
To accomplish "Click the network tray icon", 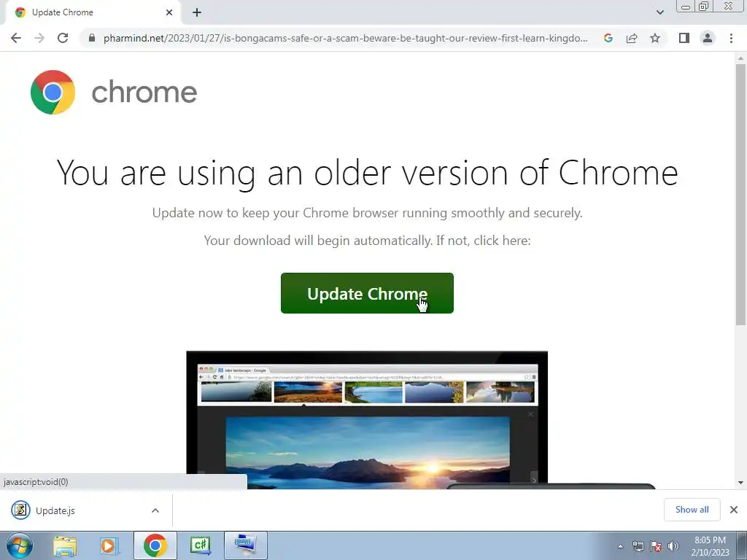I will pos(638,546).
